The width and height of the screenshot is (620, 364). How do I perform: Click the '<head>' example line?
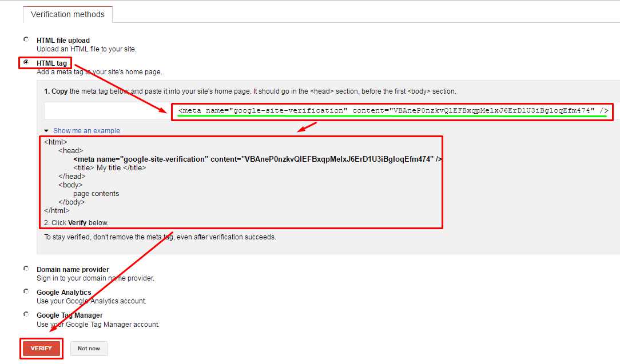[71, 151]
